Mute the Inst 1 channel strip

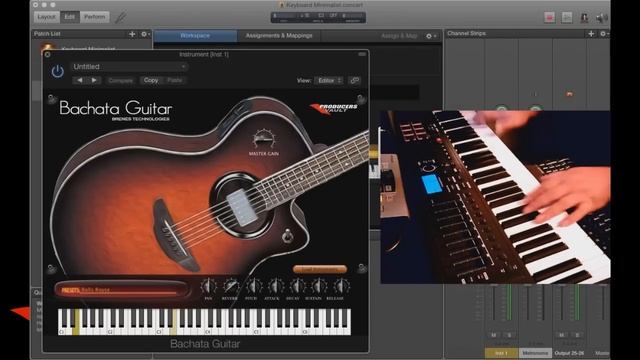coord(493,335)
